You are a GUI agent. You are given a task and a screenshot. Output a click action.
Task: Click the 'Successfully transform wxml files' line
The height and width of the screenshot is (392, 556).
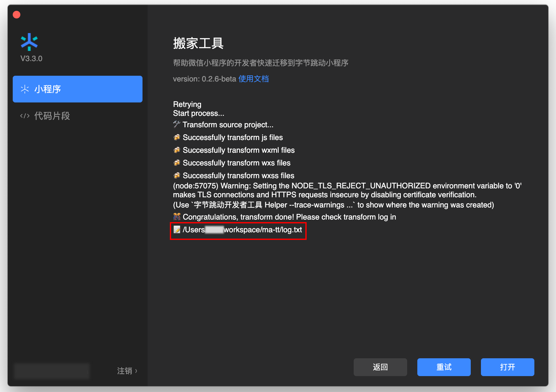point(239,150)
